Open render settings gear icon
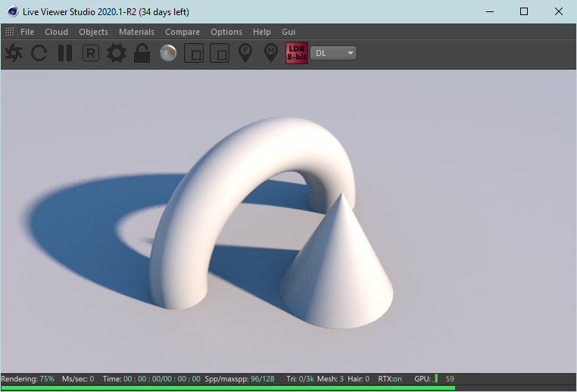Viewport: 577px width, 392px height. coord(117,53)
